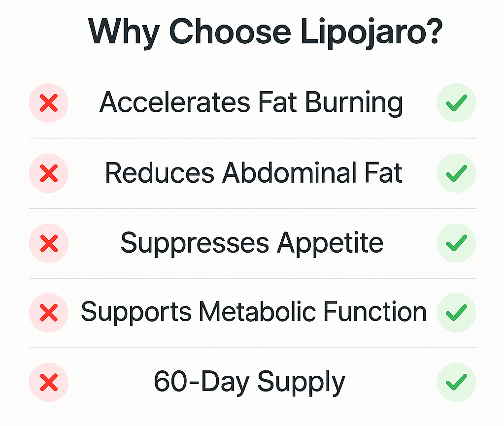
Task: Click the 60-Day Supply text
Action: click(249, 383)
